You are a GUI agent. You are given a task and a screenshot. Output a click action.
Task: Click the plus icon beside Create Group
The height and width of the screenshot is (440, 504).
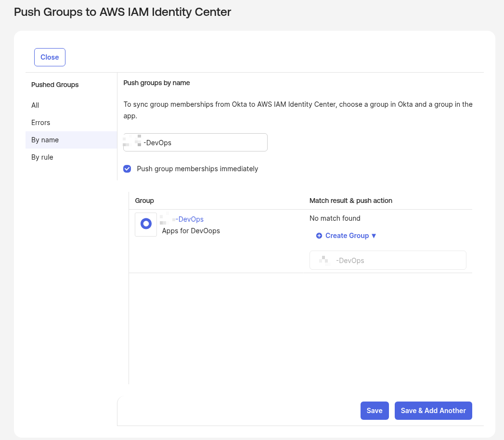pyautogui.click(x=319, y=236)
